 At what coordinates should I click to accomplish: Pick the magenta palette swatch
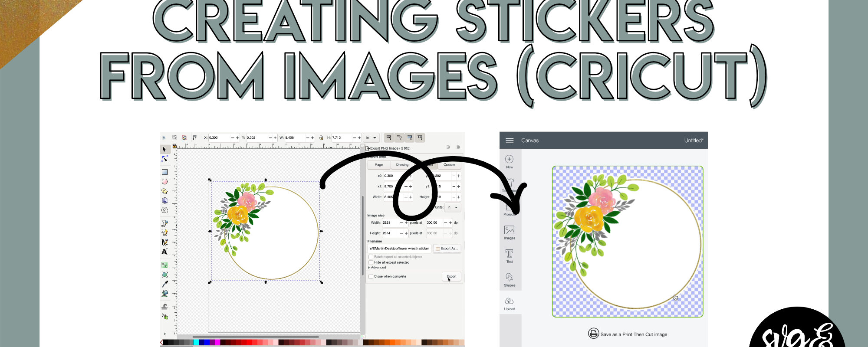(x=217, y=342)
